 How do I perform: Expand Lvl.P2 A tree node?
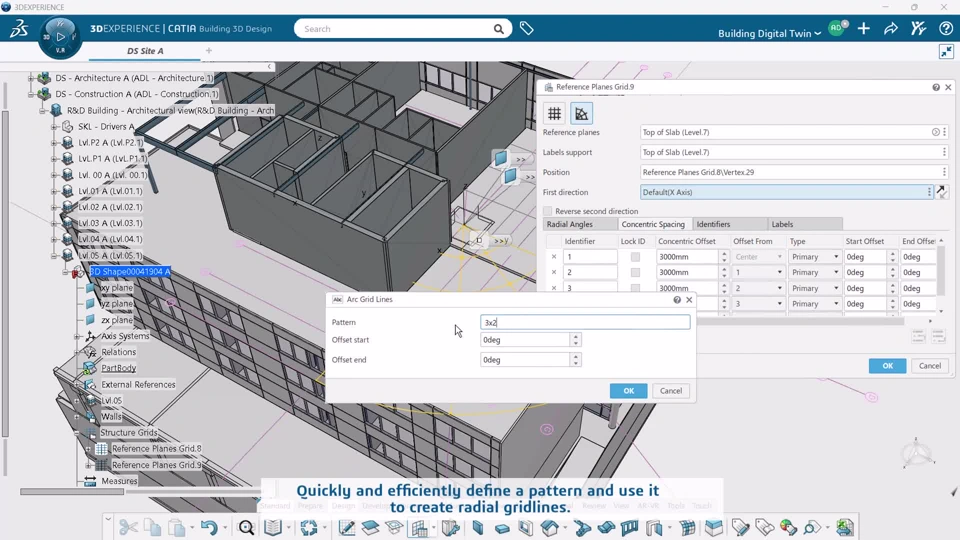click(x=54, y=142)
